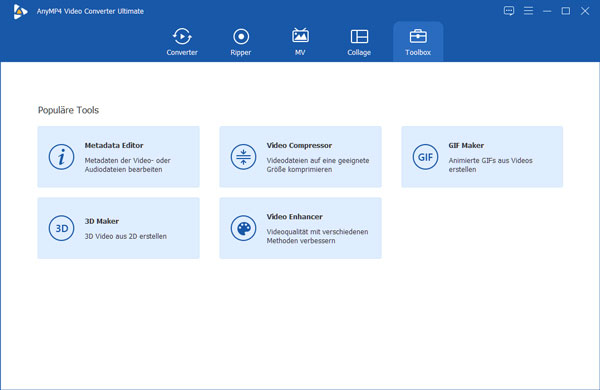The width and height of the screenshot is (600, 390).
Task: Open the MV tab
Action: tap(300, 42)
